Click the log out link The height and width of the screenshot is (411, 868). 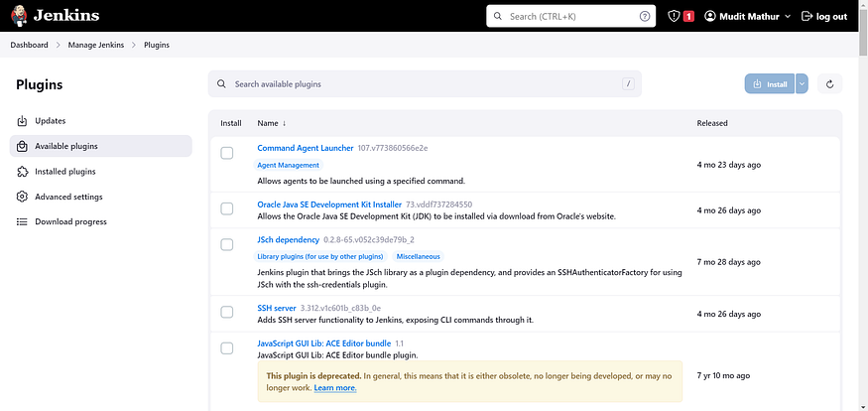pyautogui.click(x=824, y=17)
